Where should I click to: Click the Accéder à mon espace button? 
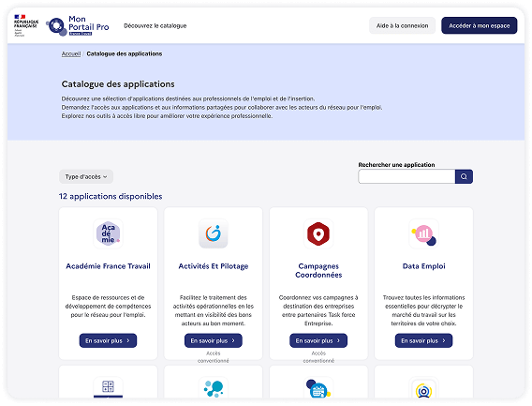point(479,25)
